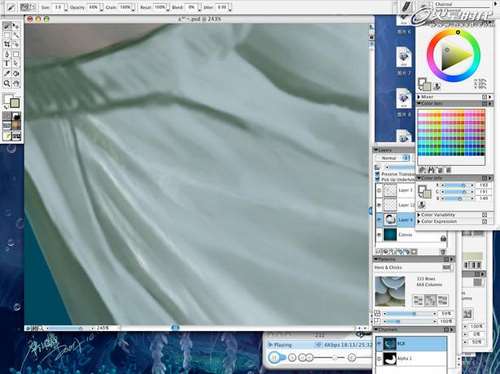Select the Layer Adjuster tool

point(16,26)
